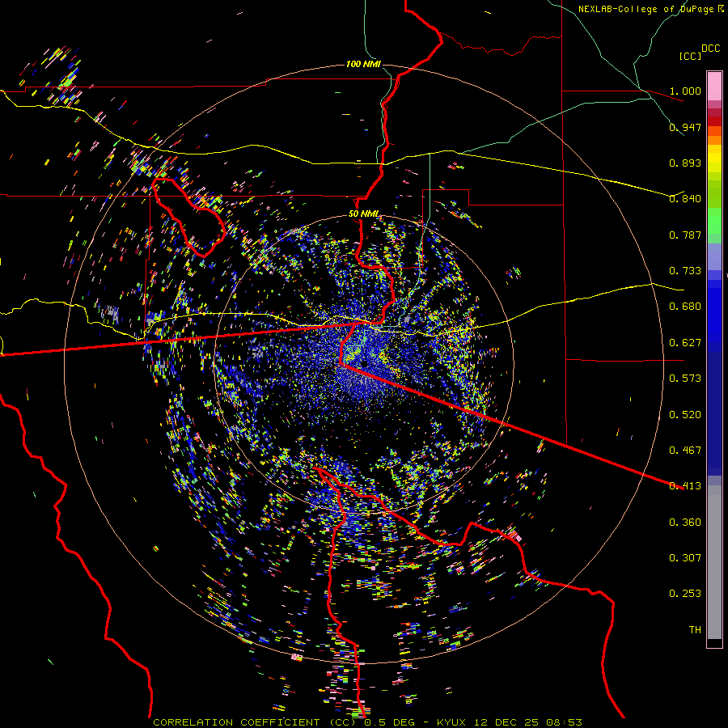
Task: Click the "50 NMI" range ring label
Action: (x=363, y=214)
